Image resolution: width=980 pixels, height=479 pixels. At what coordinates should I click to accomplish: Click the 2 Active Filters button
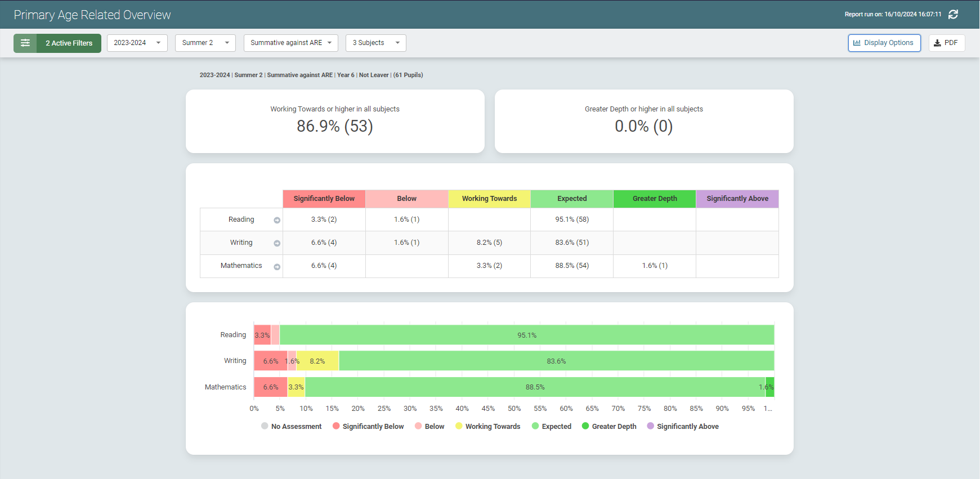(69, 43)
